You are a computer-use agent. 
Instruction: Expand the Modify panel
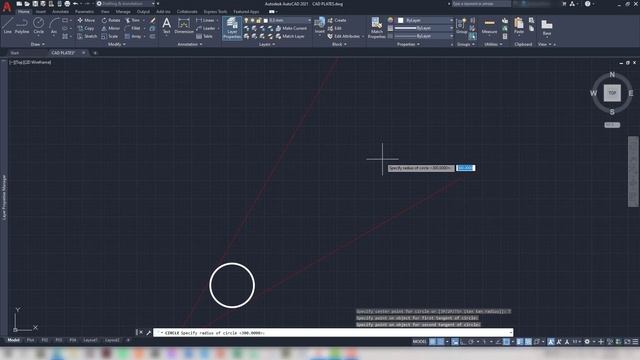pos(116,44)
